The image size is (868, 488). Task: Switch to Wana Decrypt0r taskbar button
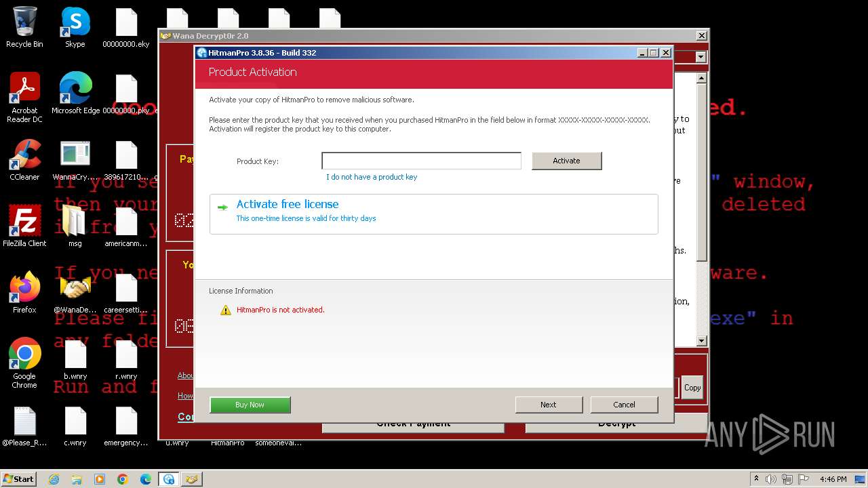coord(192,479)
